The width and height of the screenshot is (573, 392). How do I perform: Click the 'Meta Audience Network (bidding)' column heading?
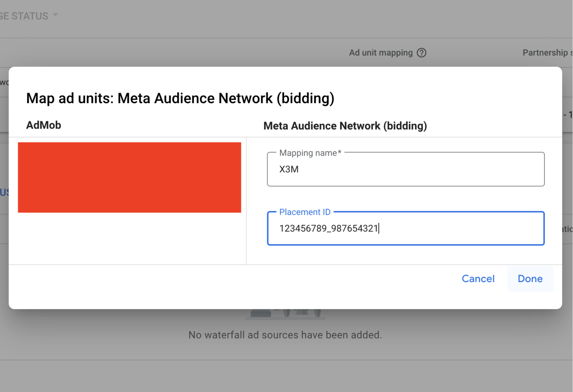coord(345,126)
